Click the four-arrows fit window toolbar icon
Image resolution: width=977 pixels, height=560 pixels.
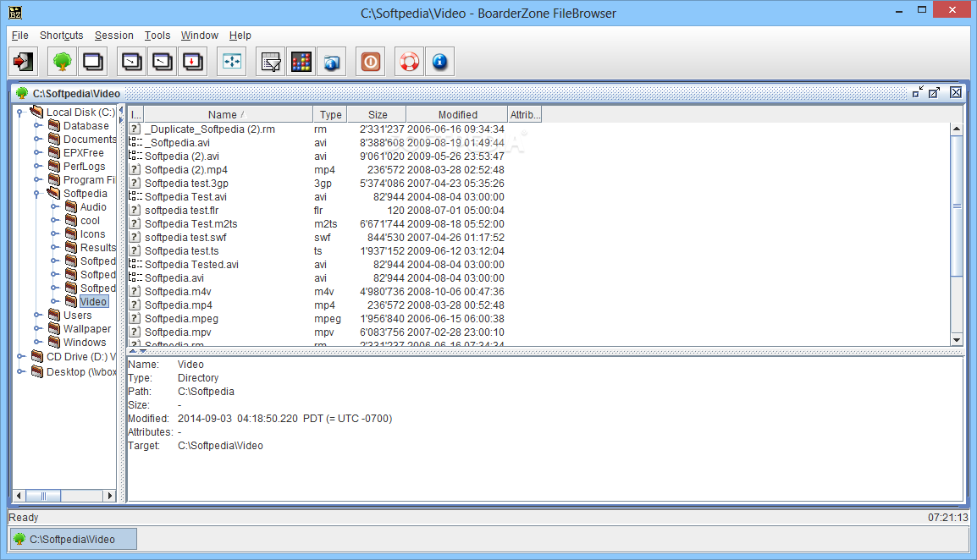point(232,62)
